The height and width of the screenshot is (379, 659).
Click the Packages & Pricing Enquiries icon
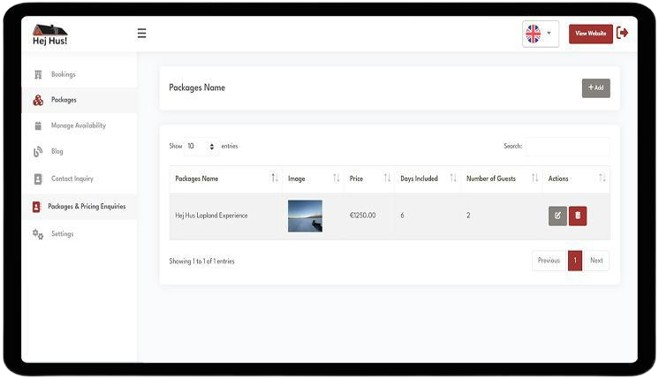[x=37, y=207]
